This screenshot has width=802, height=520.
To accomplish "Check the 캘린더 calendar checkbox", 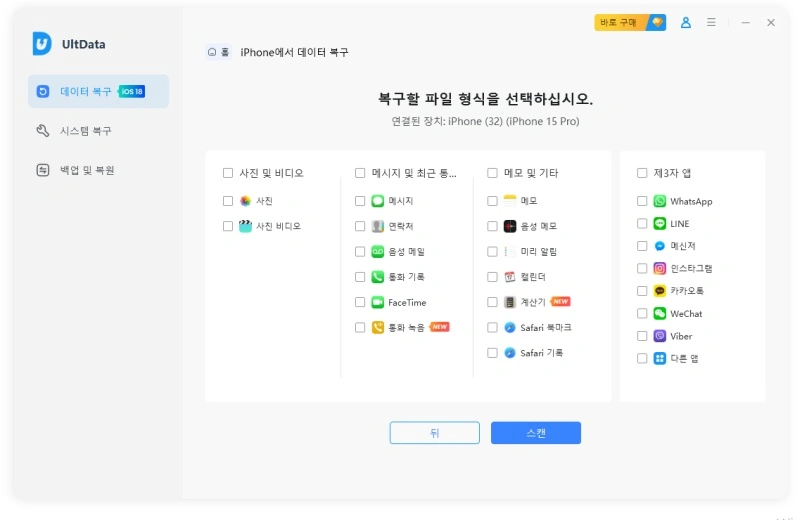I will pos(492,276).
